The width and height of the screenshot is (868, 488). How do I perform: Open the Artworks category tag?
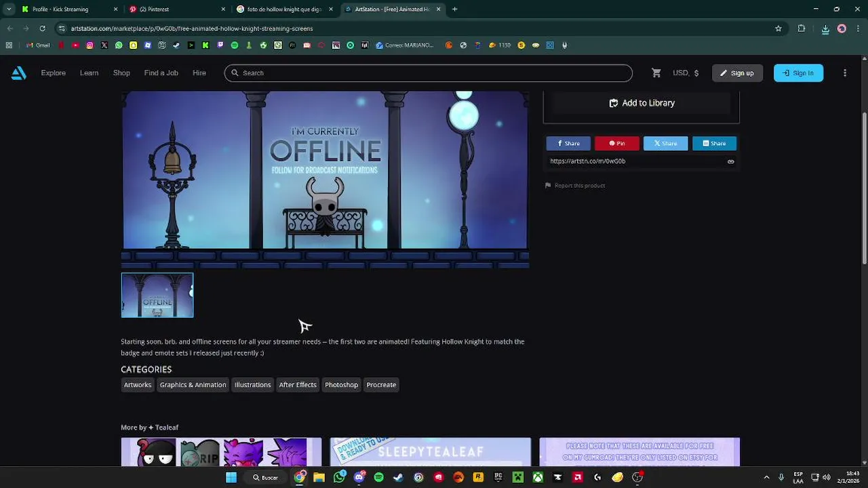138,385
